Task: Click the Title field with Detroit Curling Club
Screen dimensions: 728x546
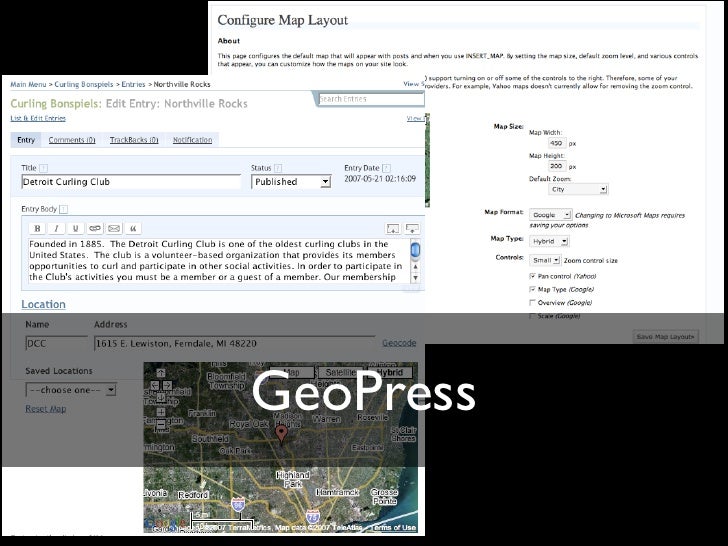Action: click(x=131, y=182)
